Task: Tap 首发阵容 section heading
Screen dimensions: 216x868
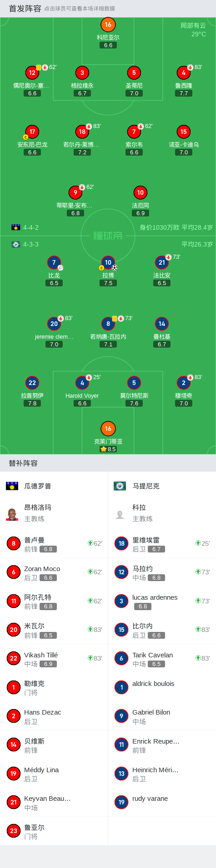Action: coord(25,8)
